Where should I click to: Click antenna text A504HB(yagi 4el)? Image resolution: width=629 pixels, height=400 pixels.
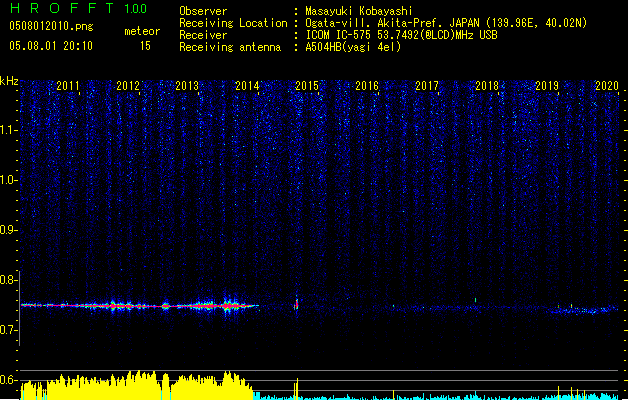tap(353, 47)
